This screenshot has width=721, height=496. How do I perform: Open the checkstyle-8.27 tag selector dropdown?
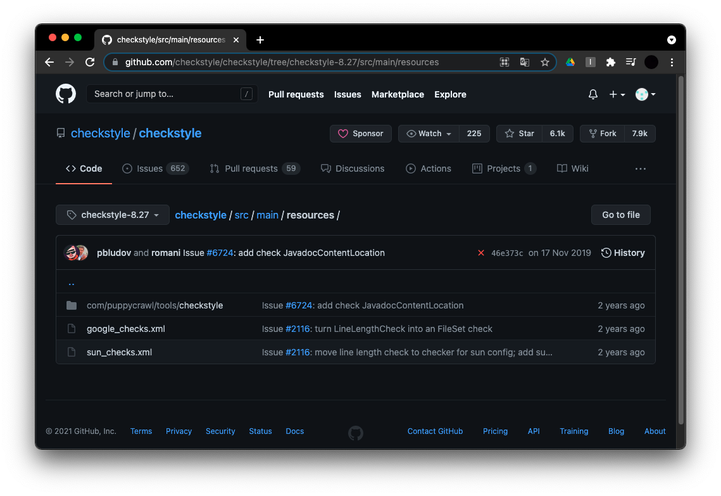click(x=112, y=215)
